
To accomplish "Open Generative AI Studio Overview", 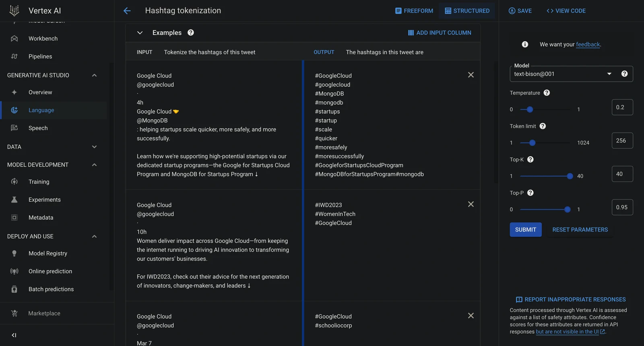I will [40, 92].
